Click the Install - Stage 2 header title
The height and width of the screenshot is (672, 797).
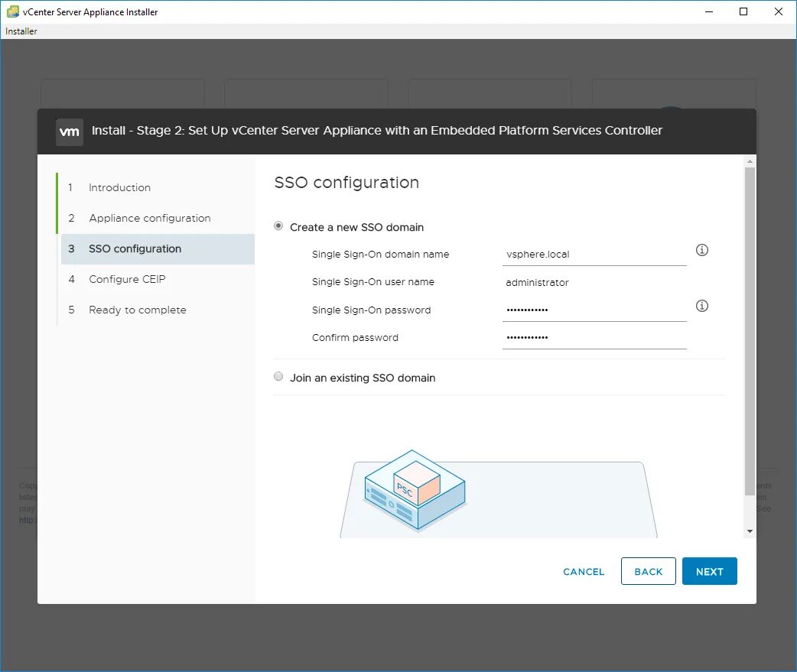[x=376, y=131]
